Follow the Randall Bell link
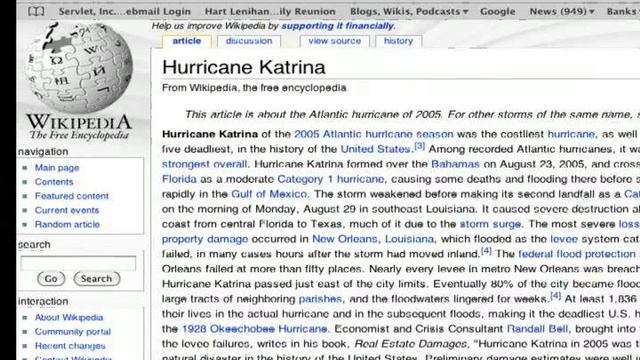 (x=537, y=329)
